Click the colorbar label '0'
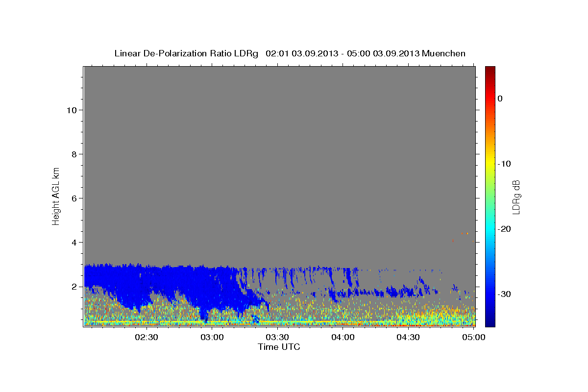588x392 pixels. (x=500, y=98)
